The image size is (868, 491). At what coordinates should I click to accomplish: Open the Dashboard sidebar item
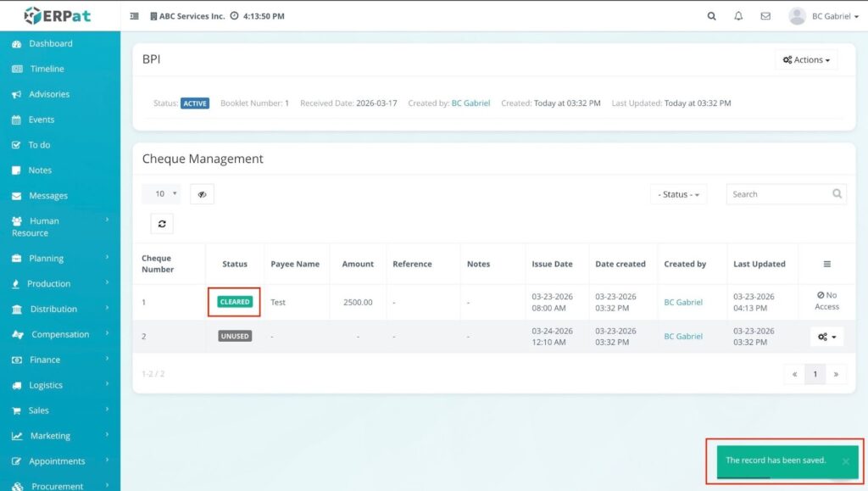pyautogui.click(x=51, y=43)
